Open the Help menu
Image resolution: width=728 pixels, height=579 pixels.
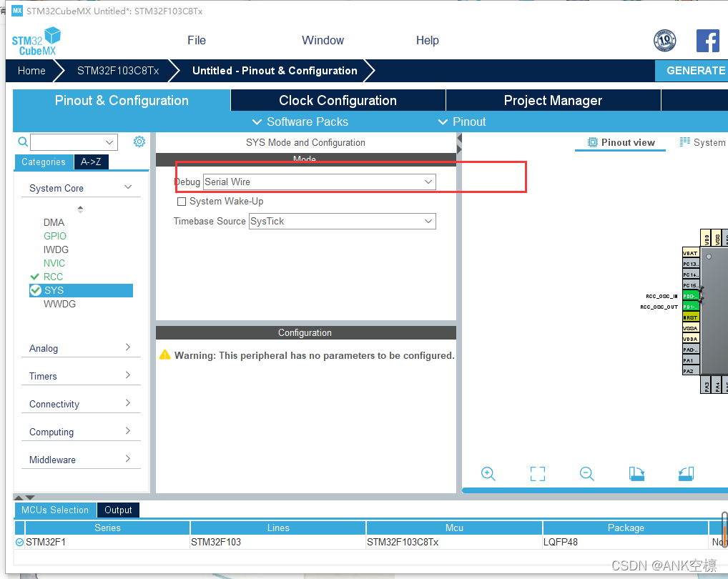point(427,40)
